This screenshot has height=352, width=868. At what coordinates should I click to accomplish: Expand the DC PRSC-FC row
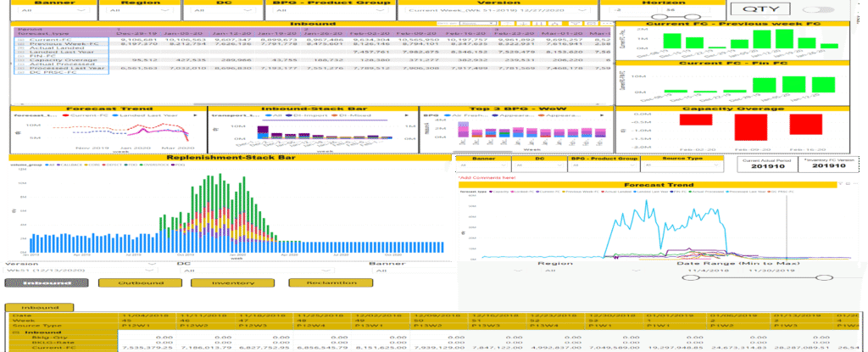click(20, 71)
